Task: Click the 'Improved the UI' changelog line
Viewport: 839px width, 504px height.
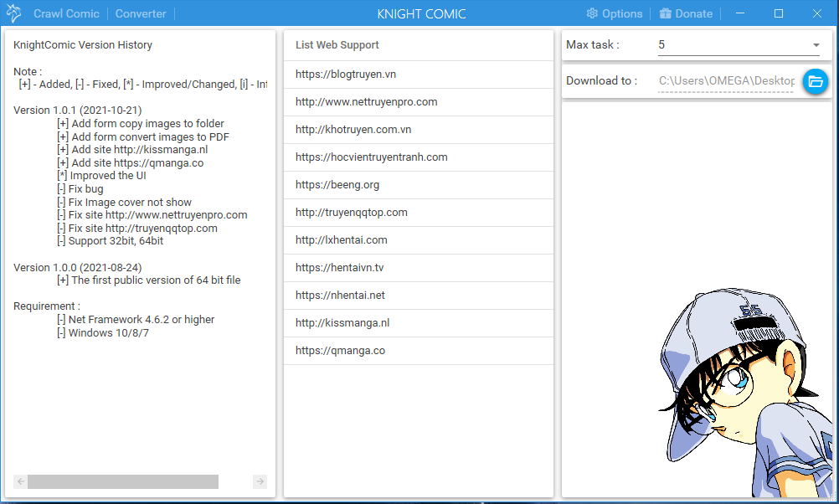Action: click(x=101, y=176)
